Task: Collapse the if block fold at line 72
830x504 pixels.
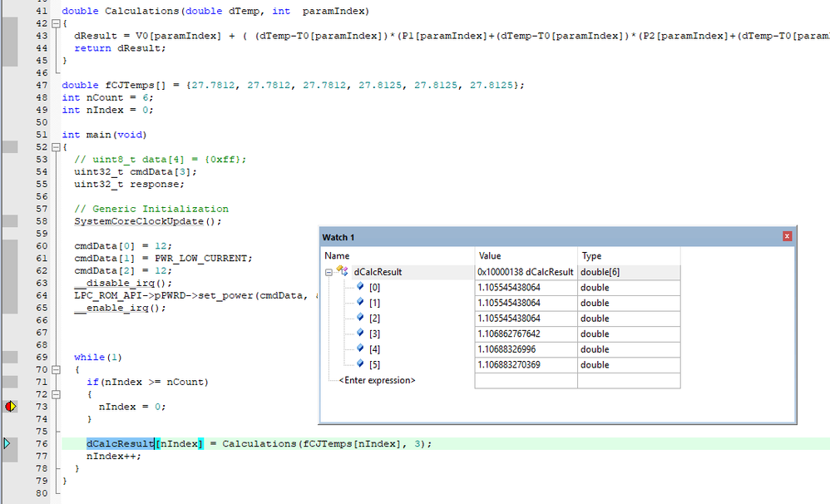Action: [x=56, y=394]
